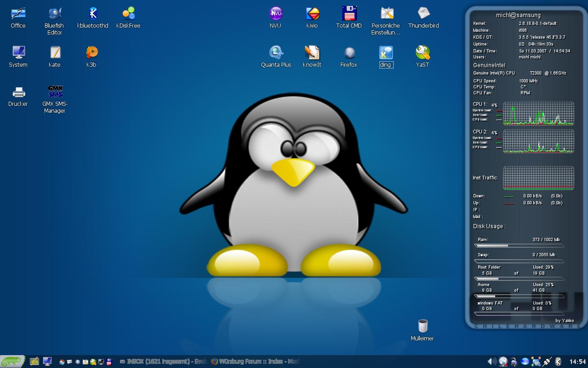
Task: Click the monitor quick launcher in panel
Action: (47, 362)
